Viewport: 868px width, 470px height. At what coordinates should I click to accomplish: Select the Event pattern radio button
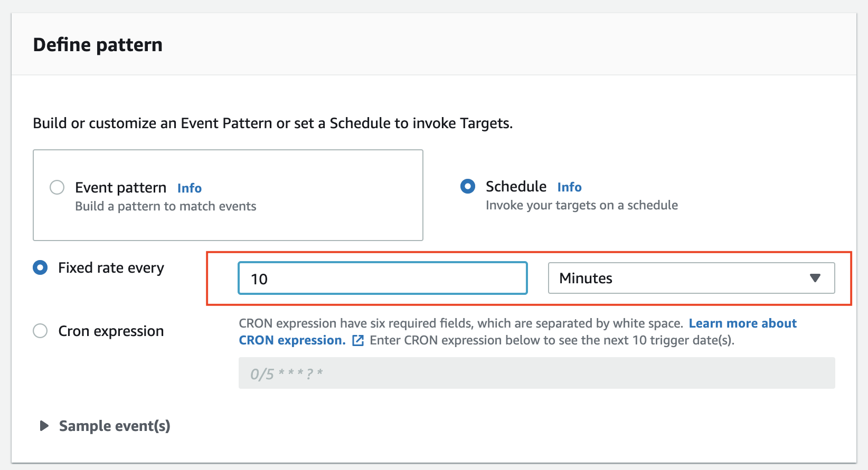(57, 187)
